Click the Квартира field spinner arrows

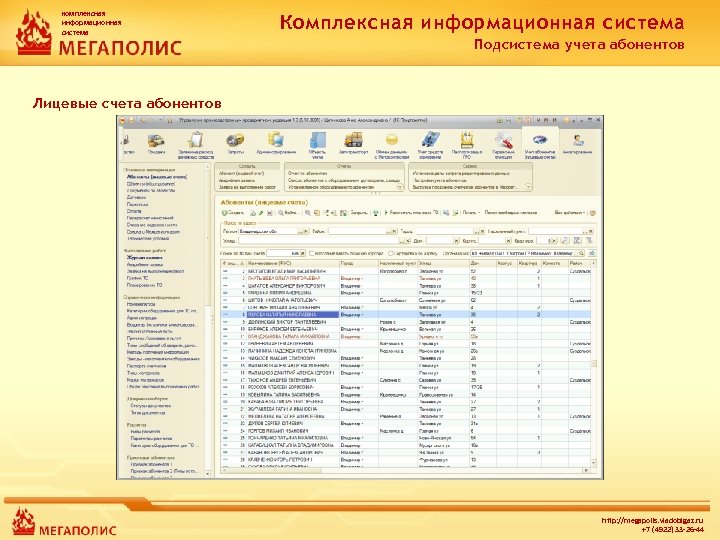pos(554,241)
